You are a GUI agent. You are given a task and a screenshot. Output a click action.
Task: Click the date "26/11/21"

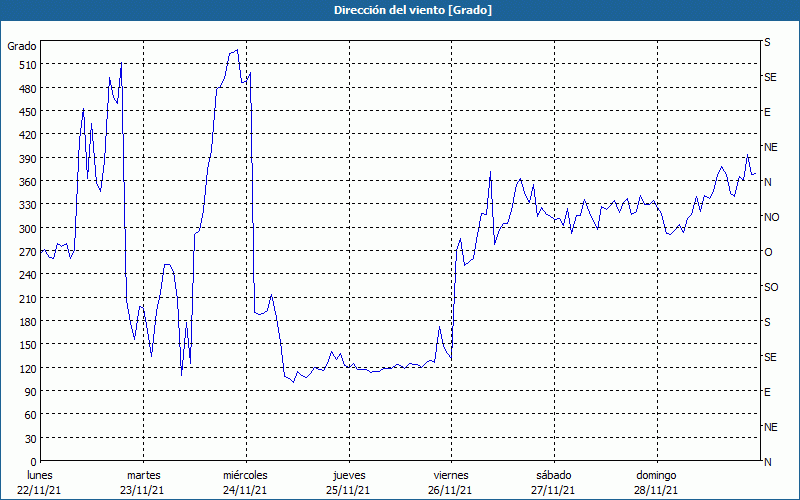click(x=451, y=490)
